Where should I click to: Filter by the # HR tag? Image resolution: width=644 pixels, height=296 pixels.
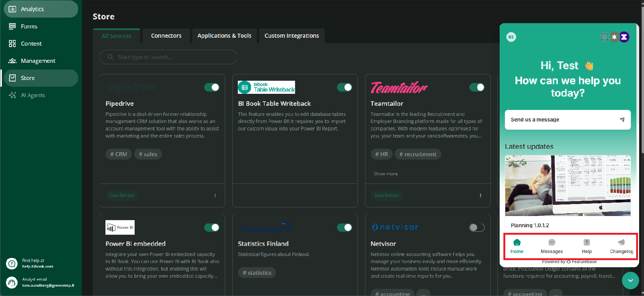tap(381, 154)
